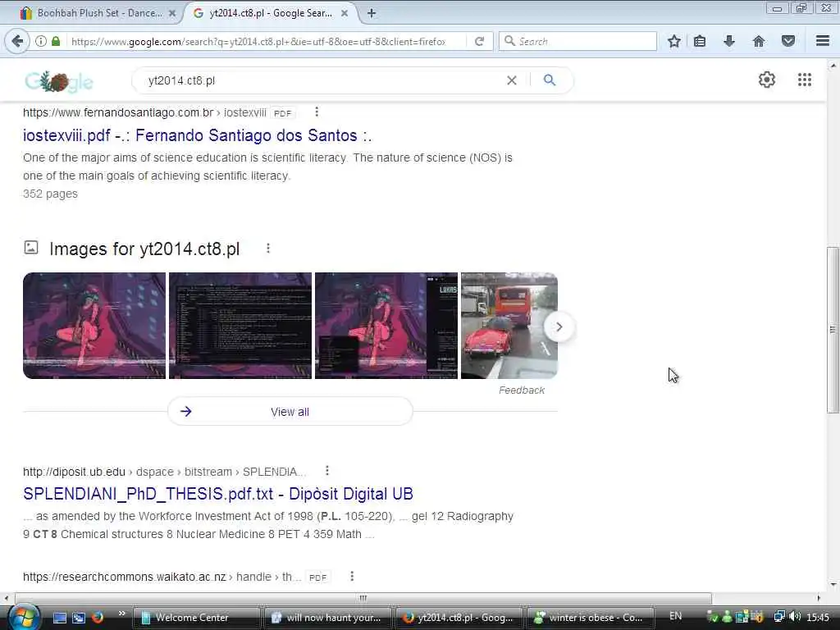Click EN language indicator in taskbar
The width and height of the screenshot is (840, 630).
pos(676,616)
